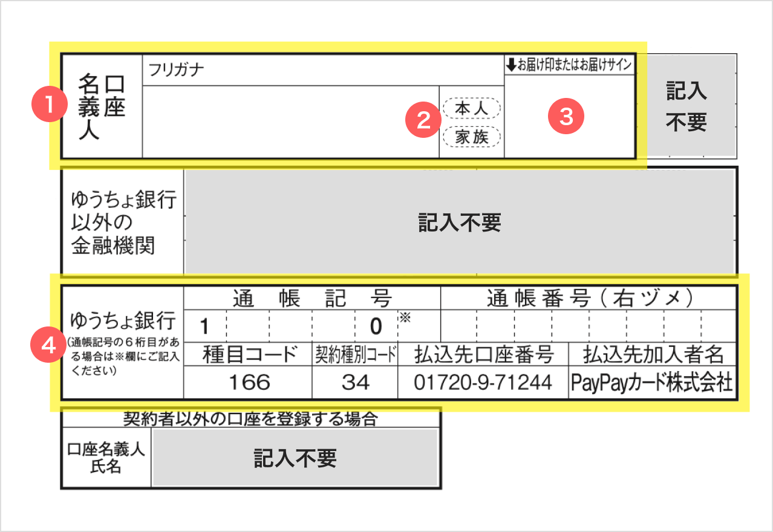Click the ※ sixth-digit cell of 通帳記号
This screenshot has width=773, height=532.
tap(419, 326)
